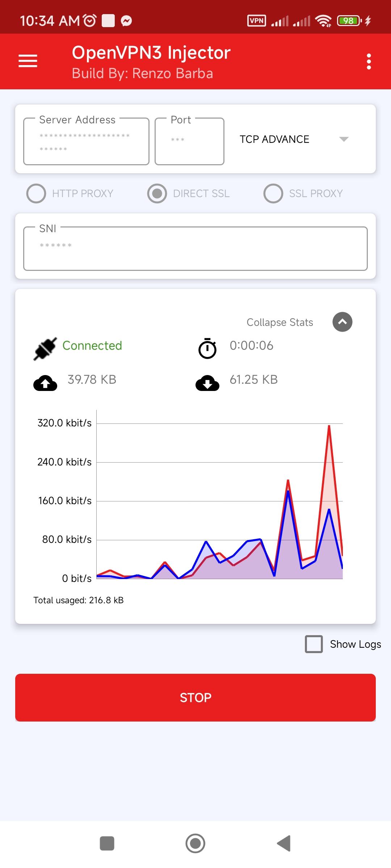Screen dimensions: 391x868
Task: Click the cloud upload icon
Action: (x=45, y=383)
